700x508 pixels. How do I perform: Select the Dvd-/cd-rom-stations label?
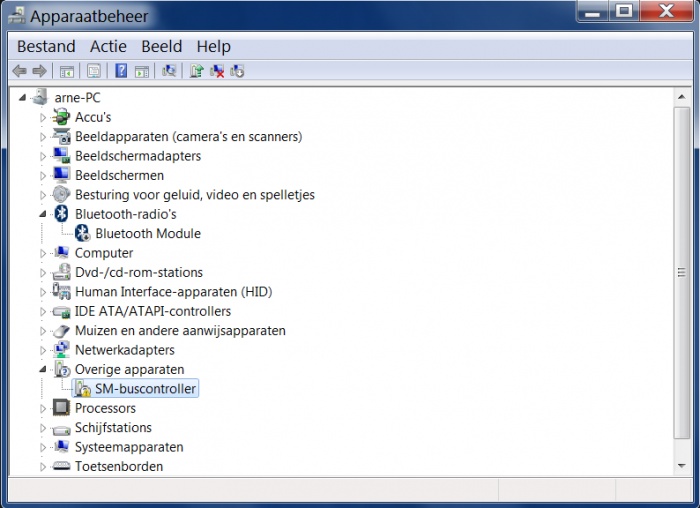click(138, 272)
